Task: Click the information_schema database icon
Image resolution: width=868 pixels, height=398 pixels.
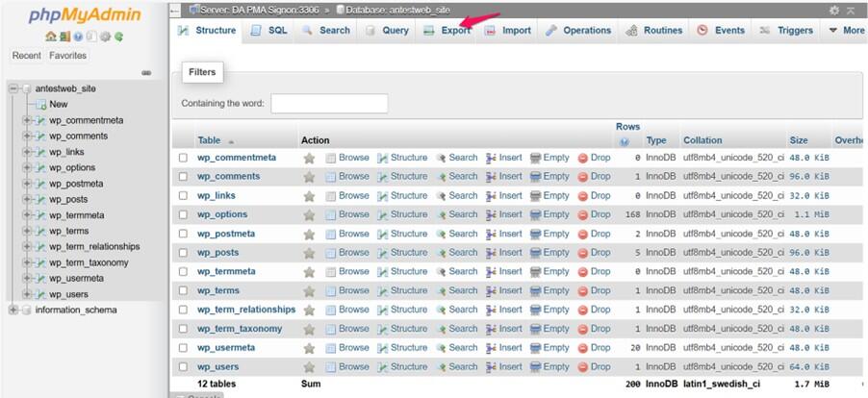Action: click(26, 311)
